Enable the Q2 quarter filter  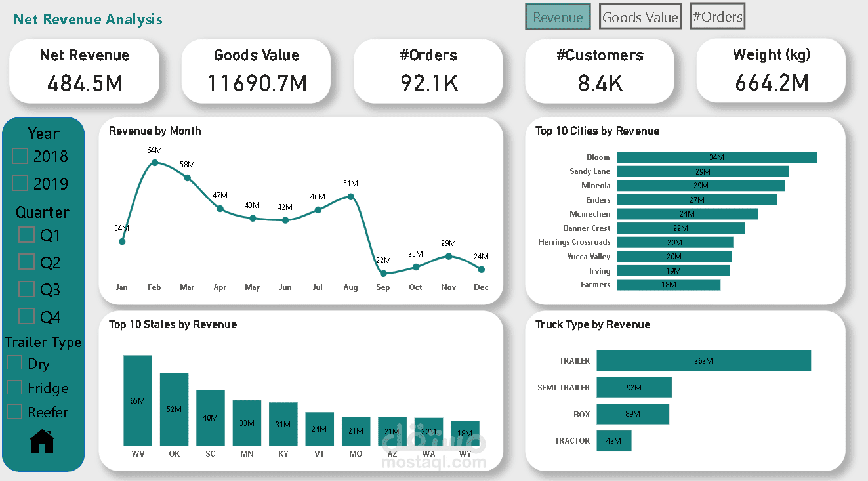coord(26,262)
